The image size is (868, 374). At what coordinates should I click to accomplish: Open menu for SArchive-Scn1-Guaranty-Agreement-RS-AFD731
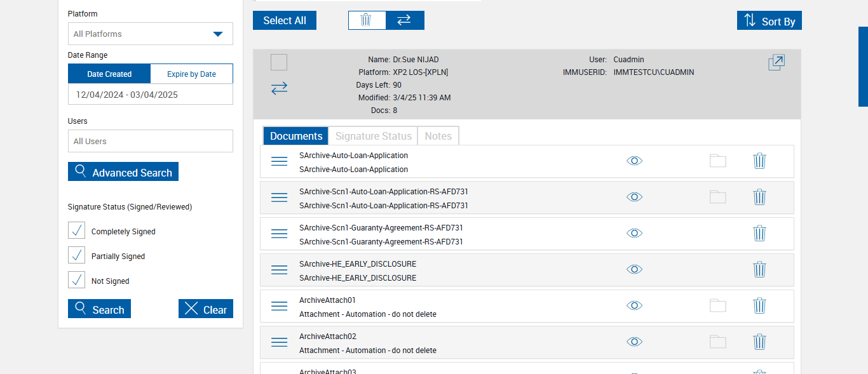(x=280, y=234)
